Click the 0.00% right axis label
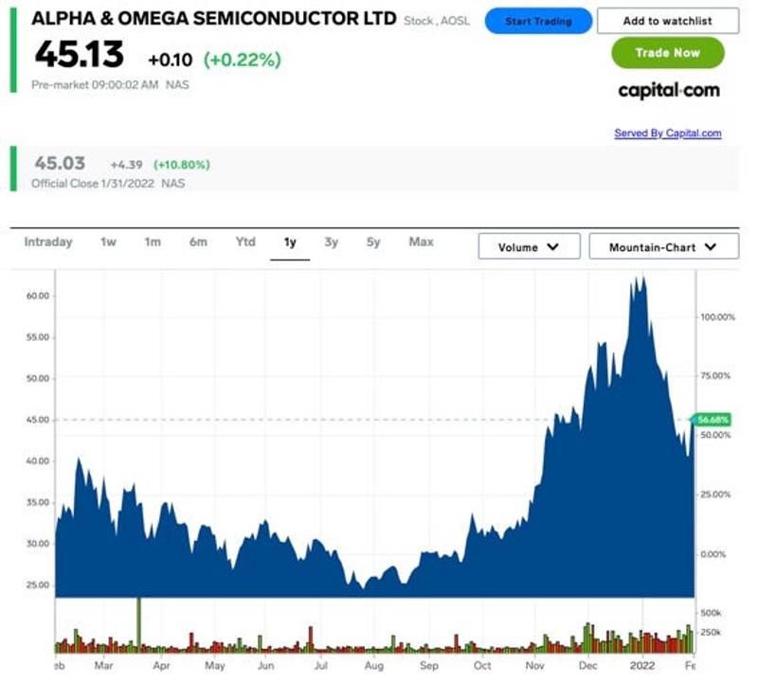 (713, 554)
